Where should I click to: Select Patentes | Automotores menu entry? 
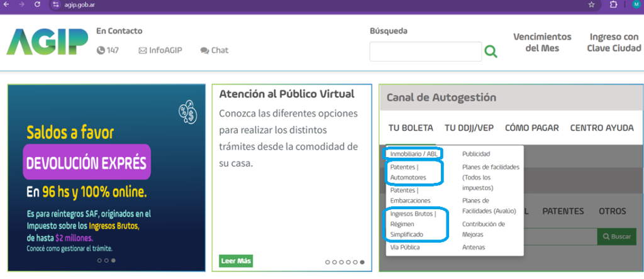pos(408,173)
